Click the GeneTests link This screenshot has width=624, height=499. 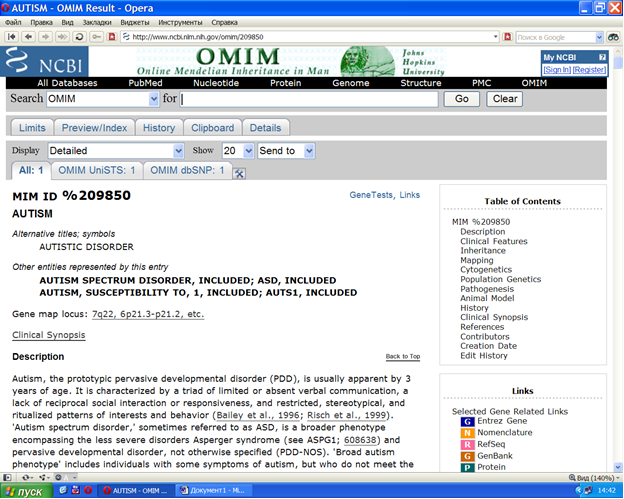[x=371, y=195]
